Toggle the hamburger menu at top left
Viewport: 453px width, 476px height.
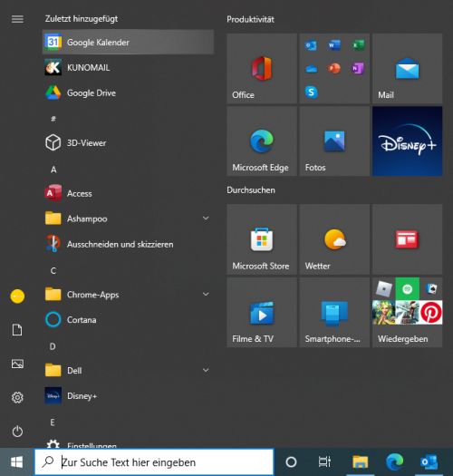pyautogui.click(x=17, y=19)
